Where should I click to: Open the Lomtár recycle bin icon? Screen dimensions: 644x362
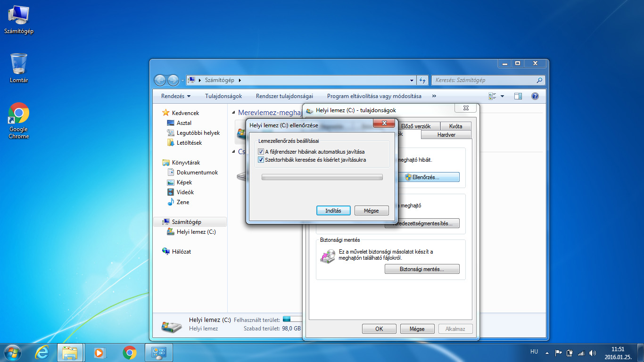[x=19, y=65]
